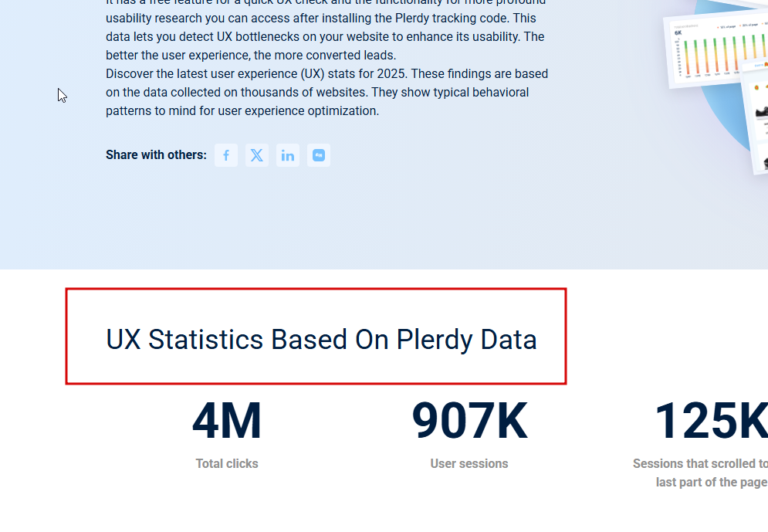Image resolution: width=768 pixels, height=532 pixels.
Task: Click the "Sessions that scrolled to" label
Action: coord(700,463)
